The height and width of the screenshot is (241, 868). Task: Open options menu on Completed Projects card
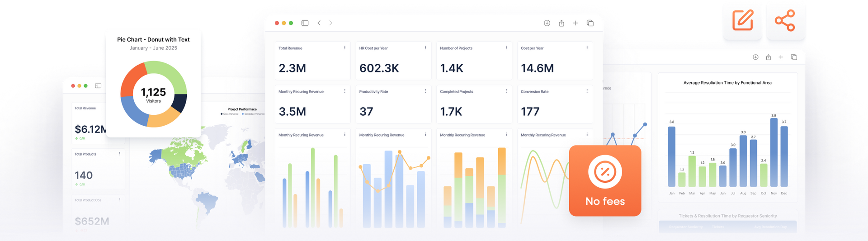(x=506, y=91)
